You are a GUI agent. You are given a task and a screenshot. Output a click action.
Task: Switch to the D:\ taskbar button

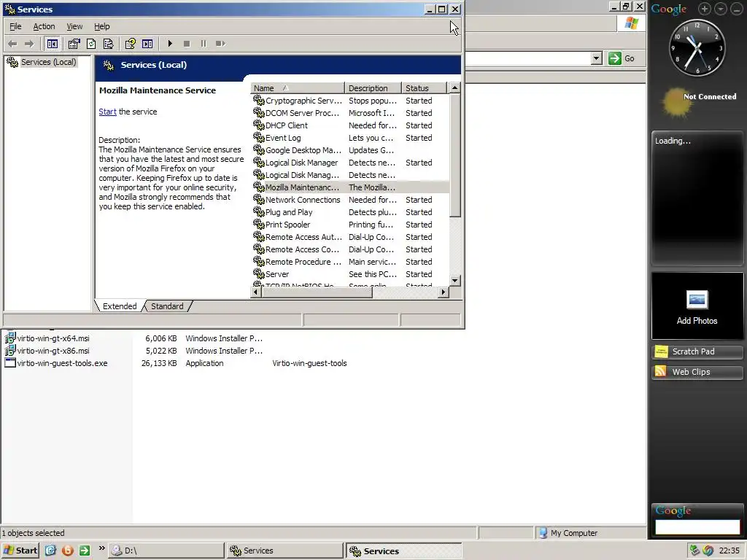[166, 551]
